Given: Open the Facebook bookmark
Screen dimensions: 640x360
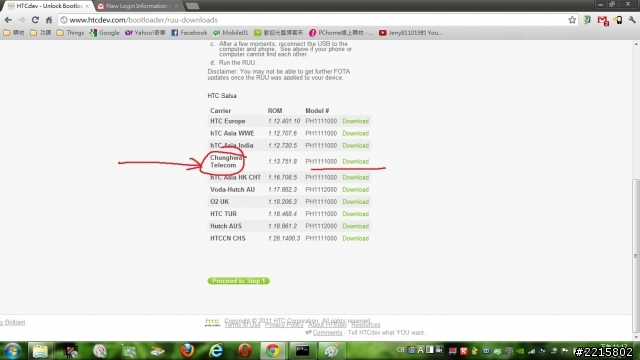Looking at the screenshot, I should coord(189,33).
